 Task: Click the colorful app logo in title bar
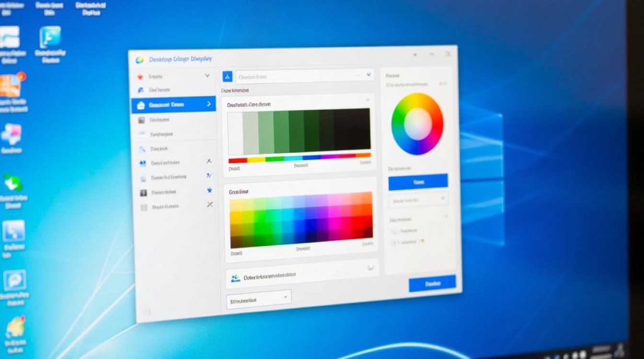pos(139,60)
